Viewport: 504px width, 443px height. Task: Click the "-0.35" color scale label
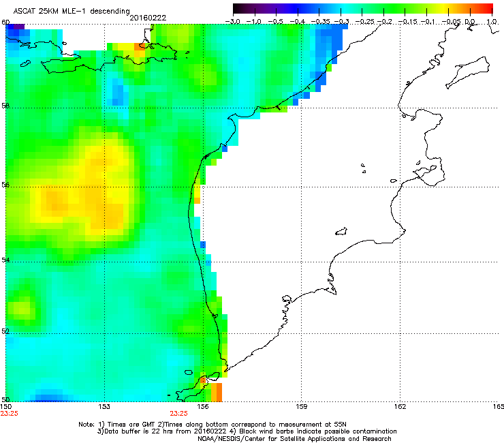point(320,22)
